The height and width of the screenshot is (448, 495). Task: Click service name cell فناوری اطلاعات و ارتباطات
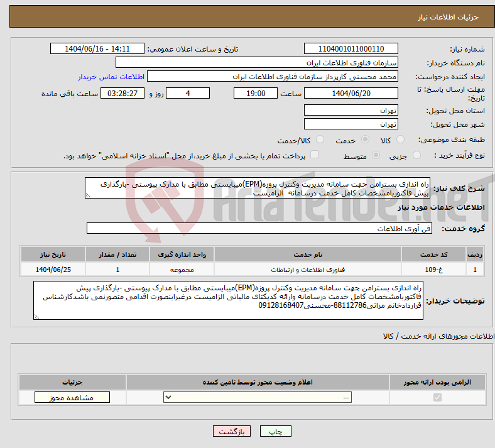tap(307, 270)
